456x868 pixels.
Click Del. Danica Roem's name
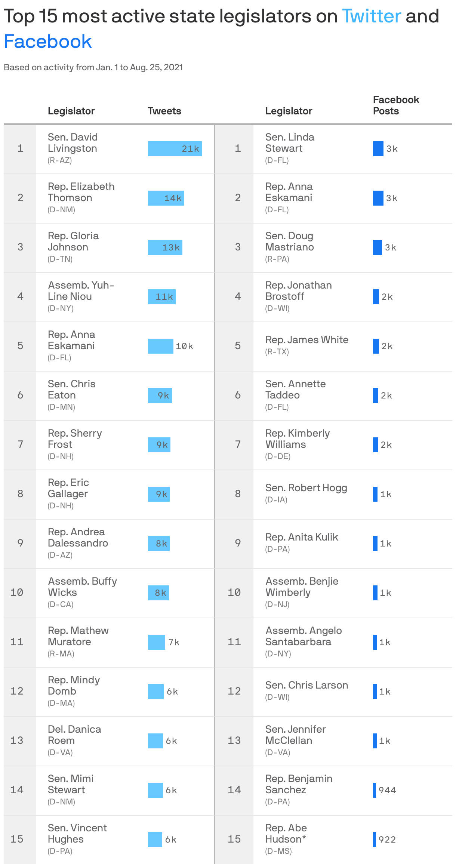[74, 735]
